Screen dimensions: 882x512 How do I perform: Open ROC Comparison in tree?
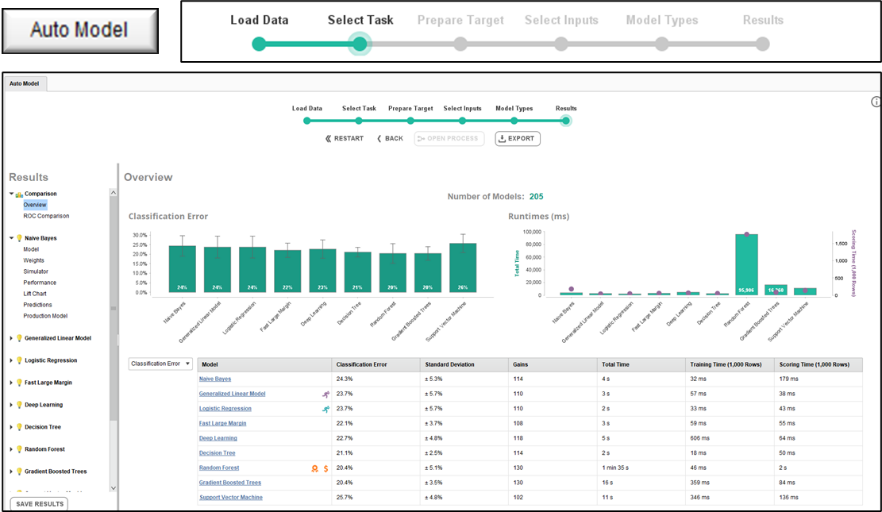click(46, 216)
